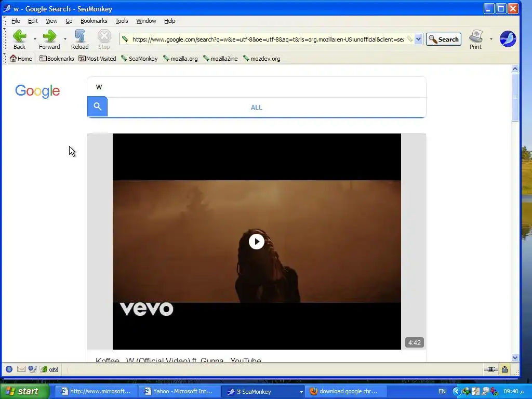This screenshot has height=399, width=532.
Task: Open the Print options dropdown arrow
Action: [x=491, y=39]
